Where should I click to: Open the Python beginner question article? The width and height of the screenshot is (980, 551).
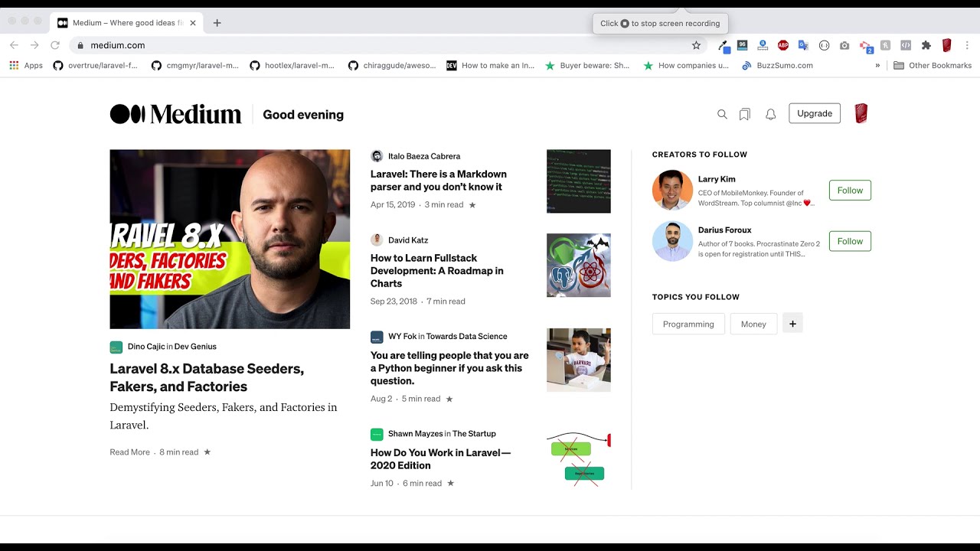449,368
